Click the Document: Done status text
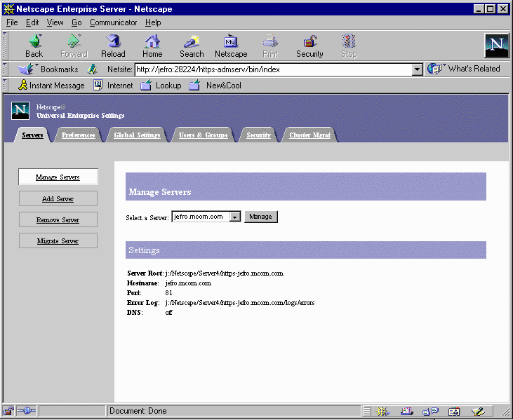The image size is (513, 420). coord(138,411)
